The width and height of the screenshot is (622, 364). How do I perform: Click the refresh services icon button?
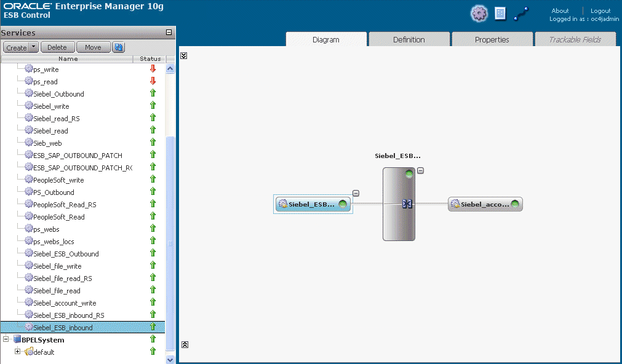click(x=118, y=47)
